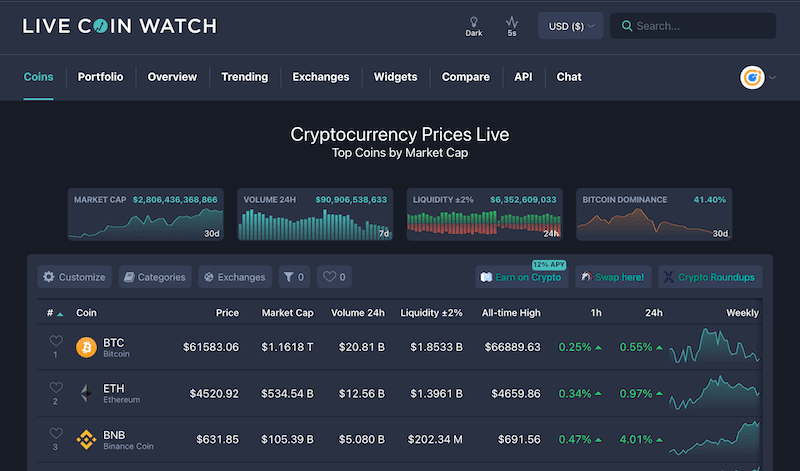Viewport: 800px width, 471px height.
Task: Go to the Trending tab
Action: [x=244, y=77]
